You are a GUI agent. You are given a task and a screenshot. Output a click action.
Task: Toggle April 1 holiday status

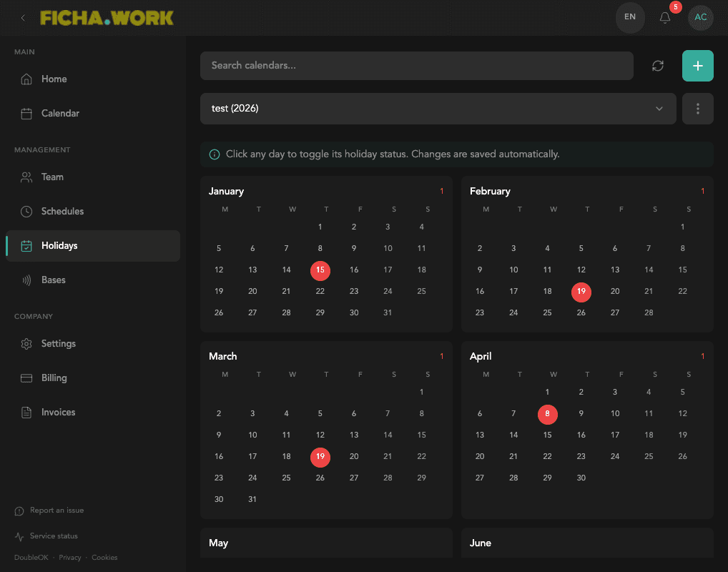click(x=547, y=393)
